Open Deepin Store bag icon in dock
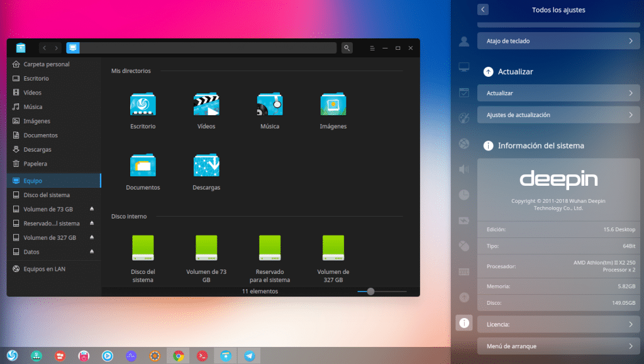644x364 pixels. pyautogui.click(x=84, y=355)
